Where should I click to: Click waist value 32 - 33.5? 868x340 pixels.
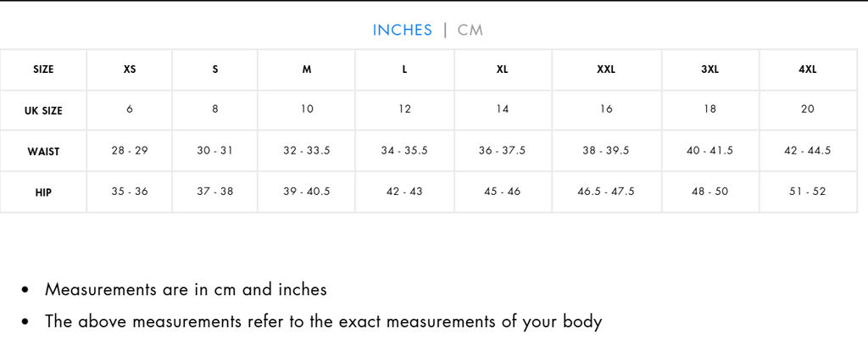pyautogui.click(x=307, y=151)
